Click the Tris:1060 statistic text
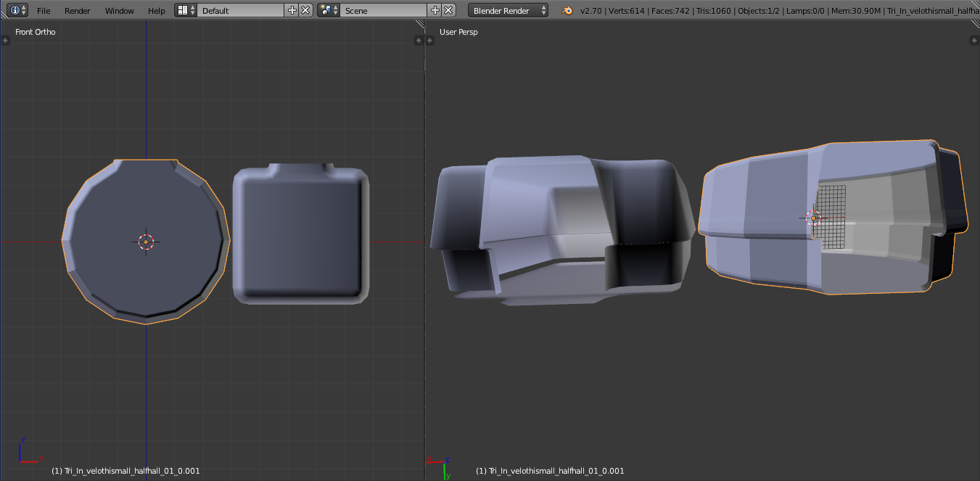980x481 pixels. [715, 11]
